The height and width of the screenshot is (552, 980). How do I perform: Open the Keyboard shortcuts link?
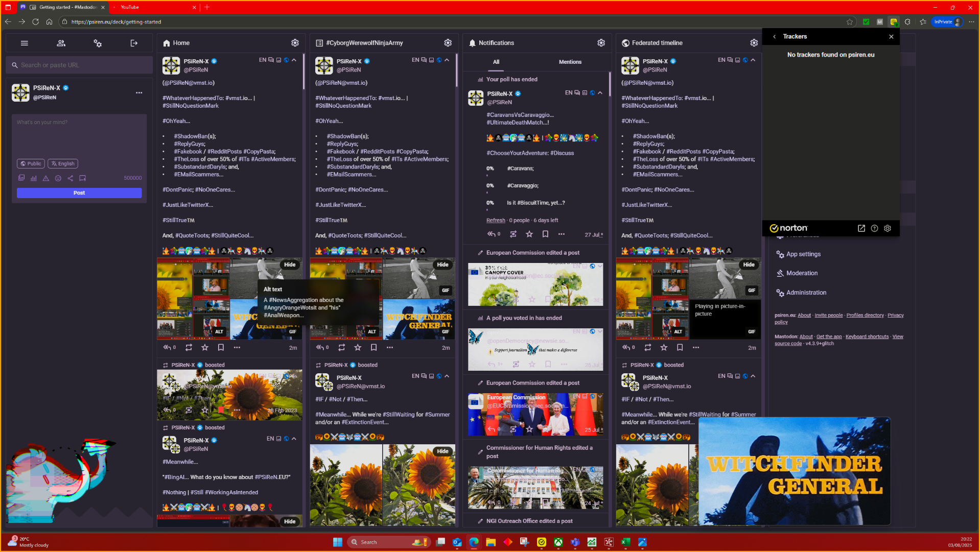tap(867, 337)
